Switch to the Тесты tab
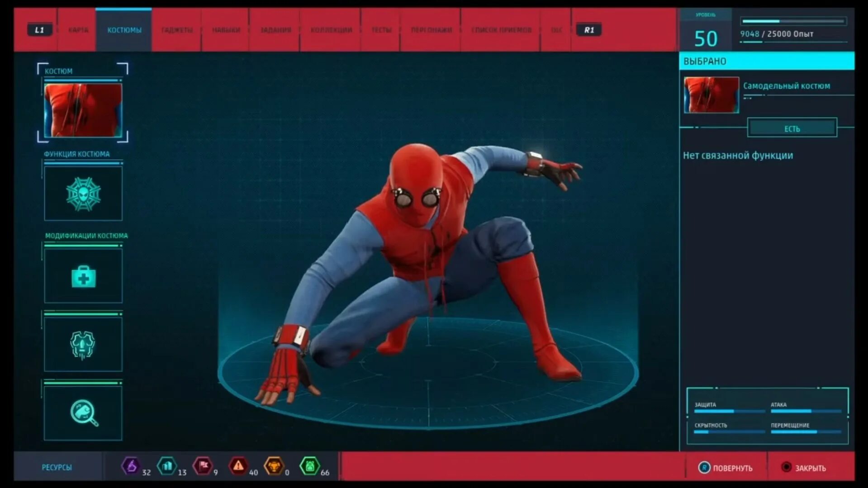This screenshot has width=868, height=488. point(381,30)
